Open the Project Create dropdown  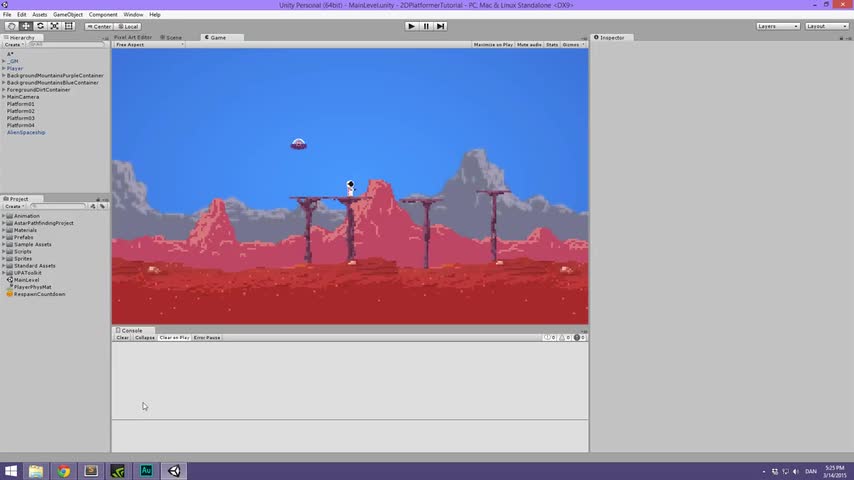click(x=14, y=206)
